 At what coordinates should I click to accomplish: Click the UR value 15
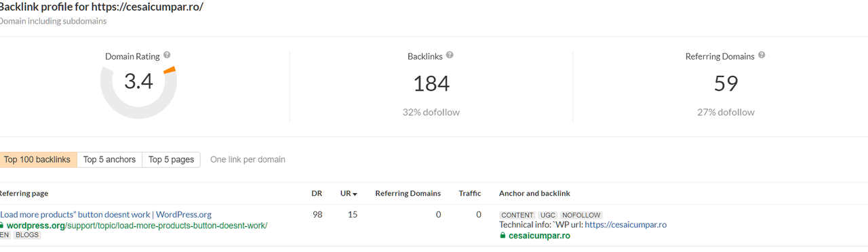[x=353, y=214]
